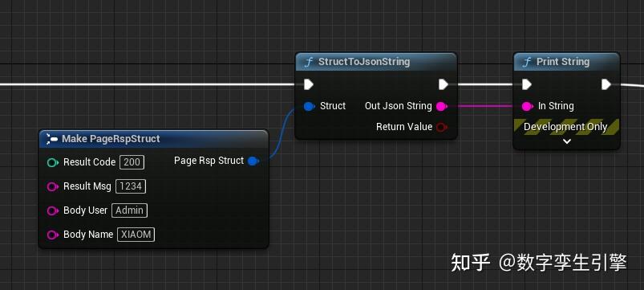The image size is (644, 290).
Task: Click the blue Struct input pin
Action: point(310,106)
